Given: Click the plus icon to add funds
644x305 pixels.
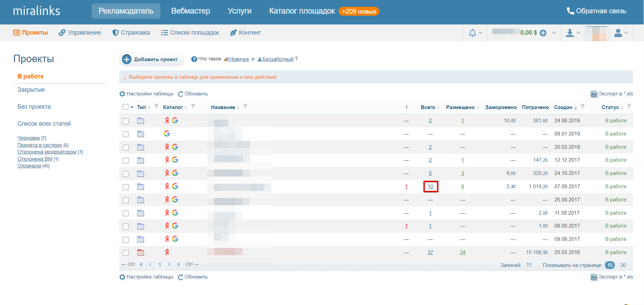Looking at the screenshot, I should pos(543,33).
